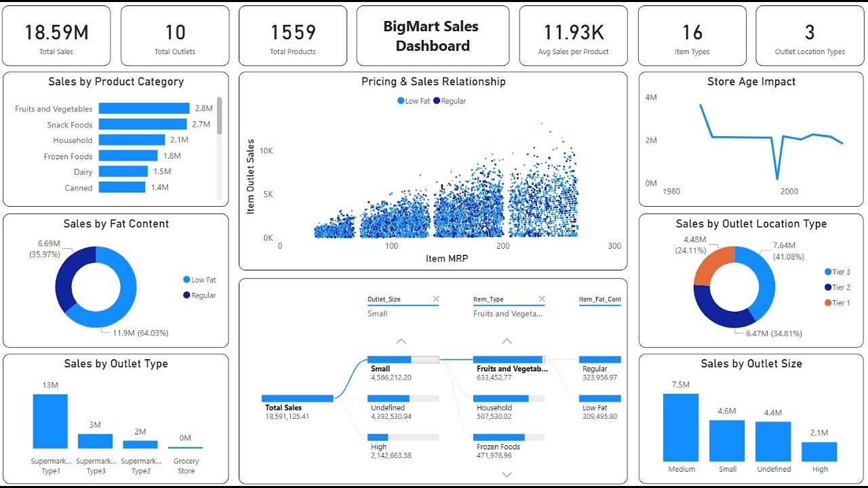Click the 16 Item Types card
Screen dimensions: 868x488
coord(692,36)
